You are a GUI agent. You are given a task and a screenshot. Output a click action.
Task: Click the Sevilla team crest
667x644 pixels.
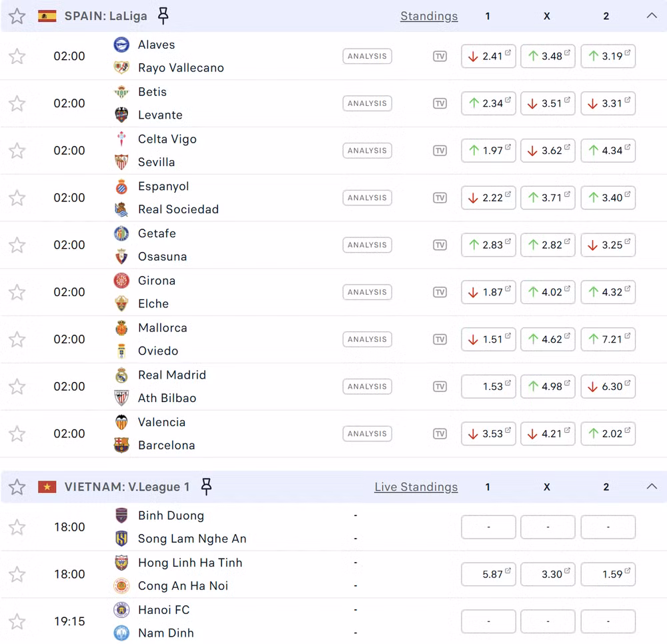click(121, 162)
